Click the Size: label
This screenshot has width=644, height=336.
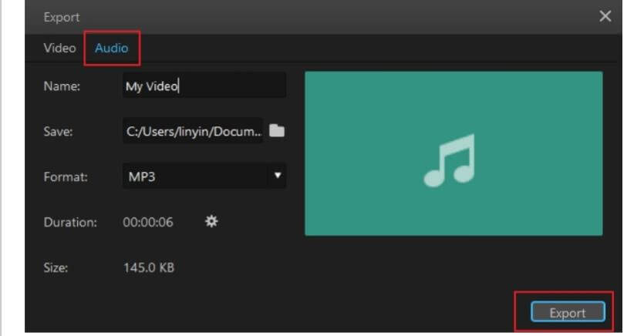[x=56, y=267]
